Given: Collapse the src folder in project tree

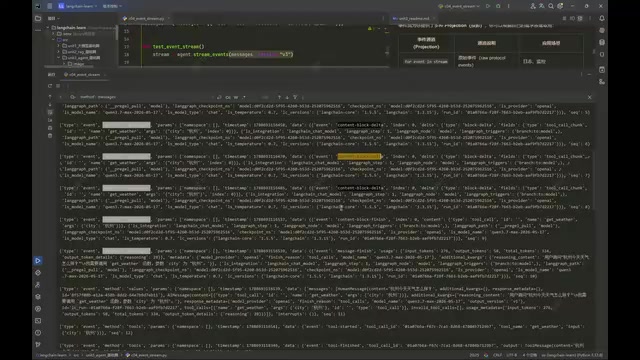Looking at the screenshot, I should click(x=53, y=40).
